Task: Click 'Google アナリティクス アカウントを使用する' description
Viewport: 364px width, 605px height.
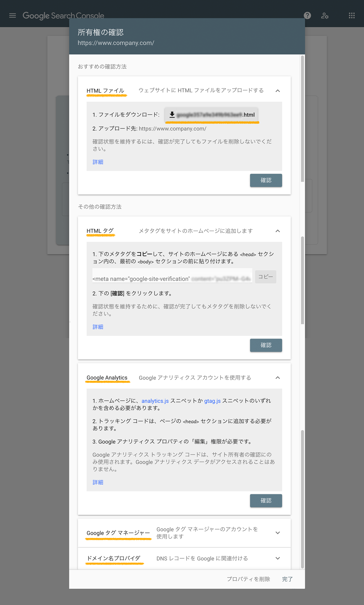Action: click(195, 378)
